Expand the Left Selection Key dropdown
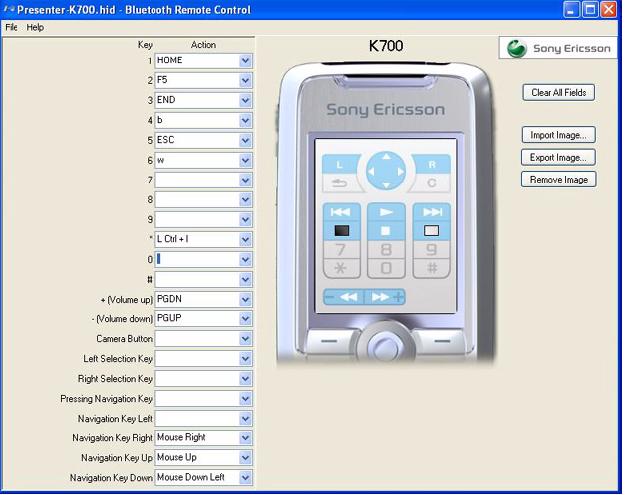Image resolution: width=625 pixels, height=495 pixels. point(246,359)
